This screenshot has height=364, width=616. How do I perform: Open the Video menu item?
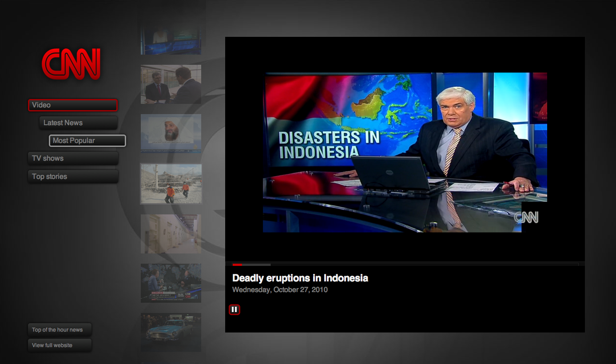click(73, 105)
